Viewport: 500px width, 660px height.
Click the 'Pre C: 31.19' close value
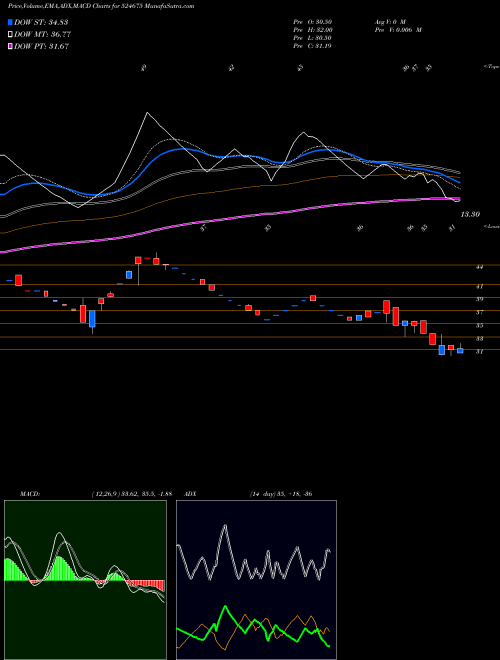pos(313,46)
